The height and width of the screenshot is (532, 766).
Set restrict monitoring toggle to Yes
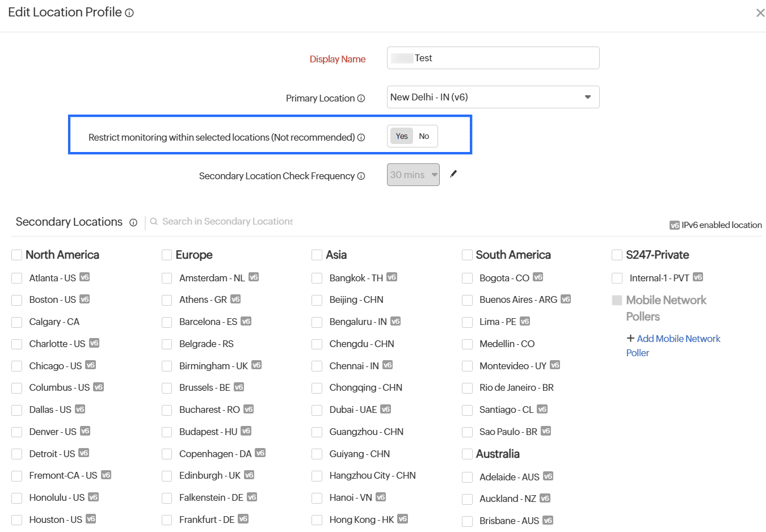[x=402, y=136]
